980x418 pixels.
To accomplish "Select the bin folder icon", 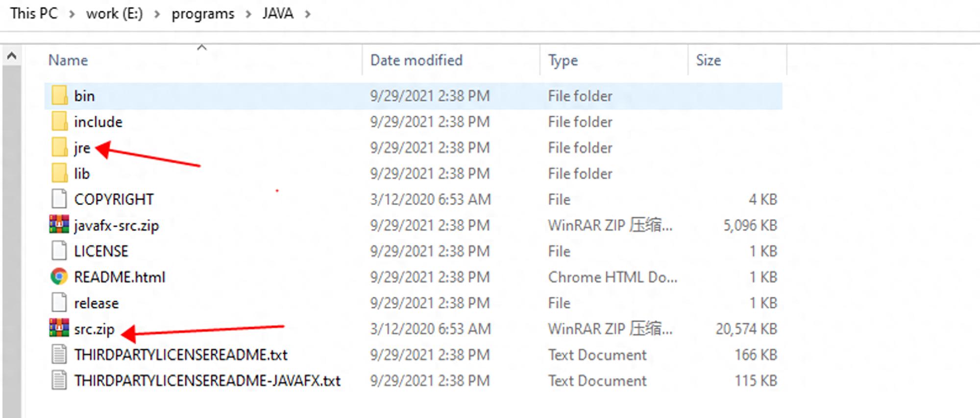I will (x=59, y=95).
